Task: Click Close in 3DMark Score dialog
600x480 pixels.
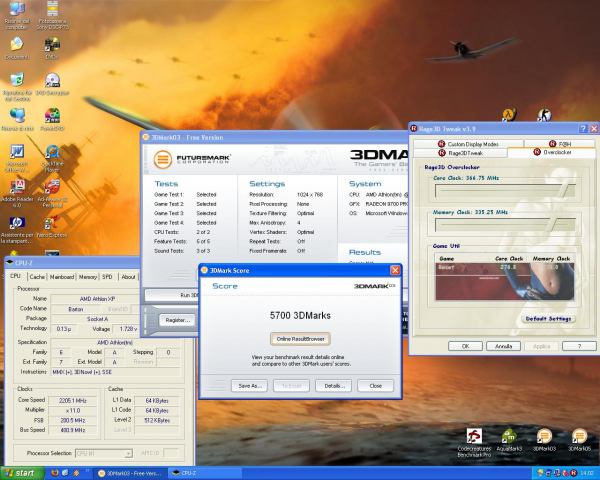Action: click(x=375, y=386)
